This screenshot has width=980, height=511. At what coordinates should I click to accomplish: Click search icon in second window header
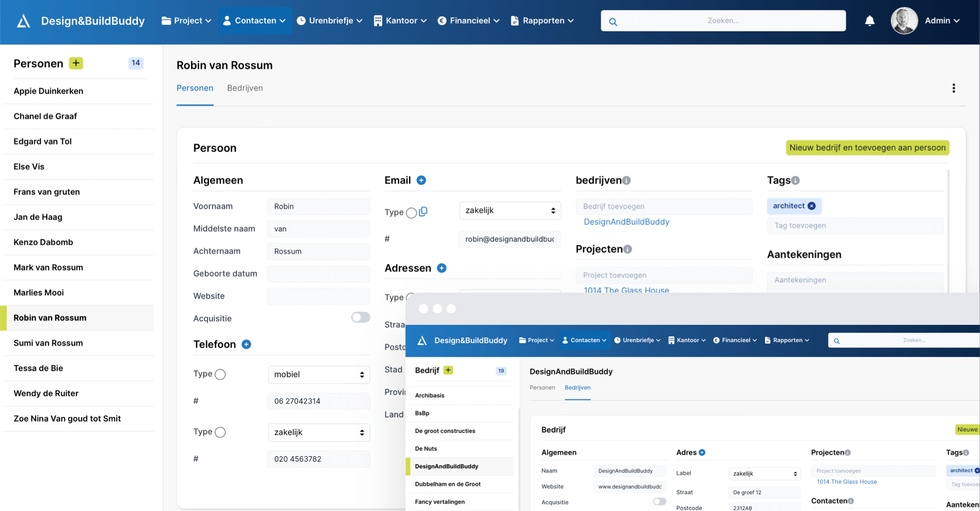[836, 341]
